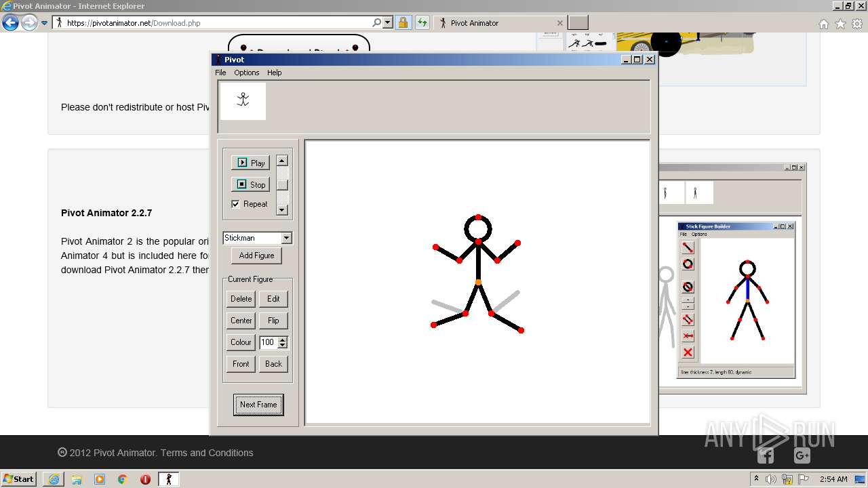The height and width of the screenshot is (488, 868).
Task: Click the figure size value field
Action: pos(269,342)
